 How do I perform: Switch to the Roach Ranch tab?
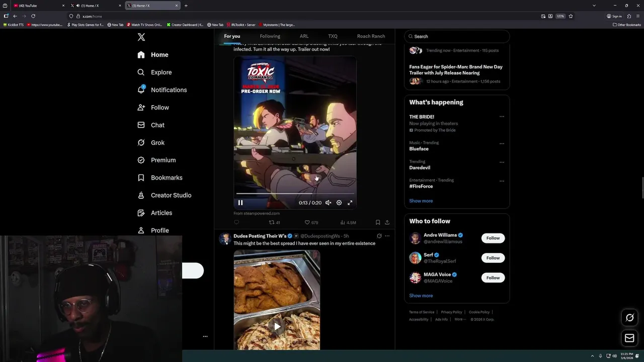(x=371, y=36)
